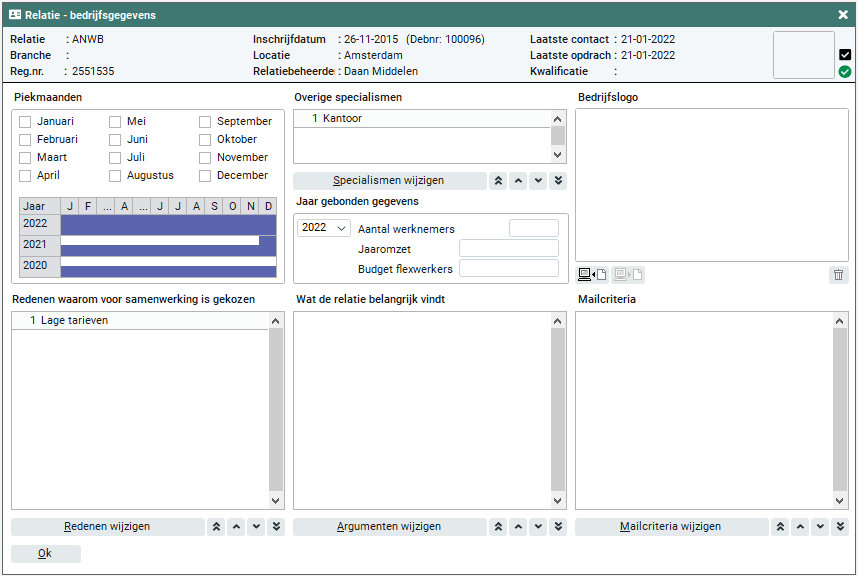The image size is (858, 576).
Task: Check the December peak month box
Action: click(x=205, y=176)
